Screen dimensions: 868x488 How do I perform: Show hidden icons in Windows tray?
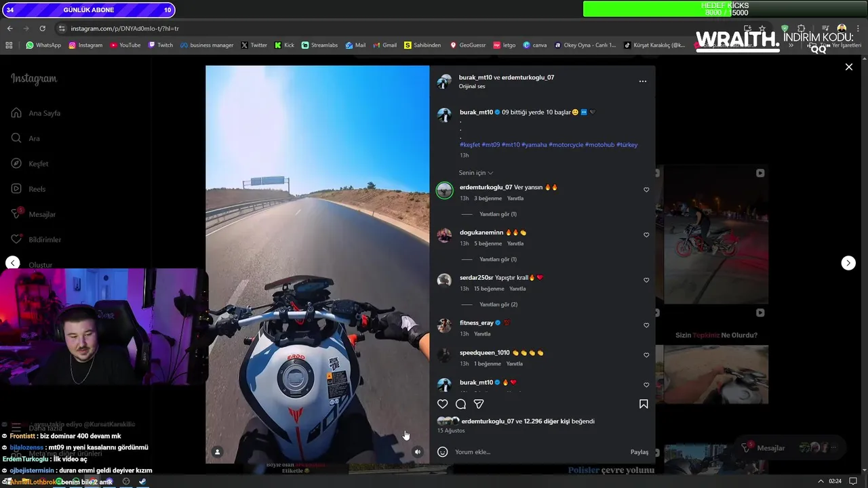click(x=821, y=481)
